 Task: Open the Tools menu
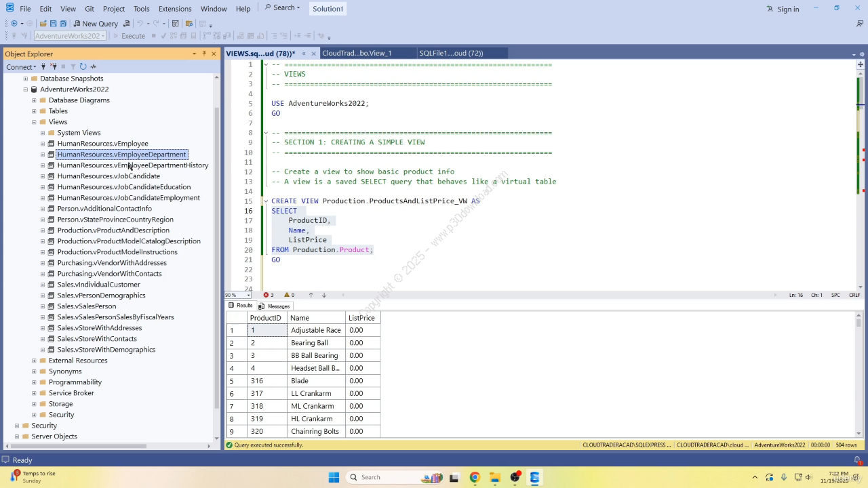(x=141, y=9)
